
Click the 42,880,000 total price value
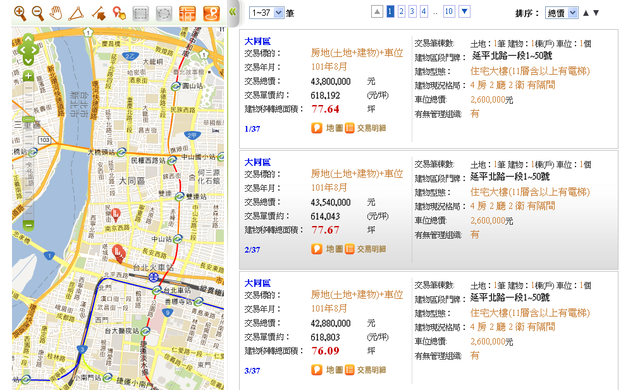pyautogui.click(x=331, y=324)
